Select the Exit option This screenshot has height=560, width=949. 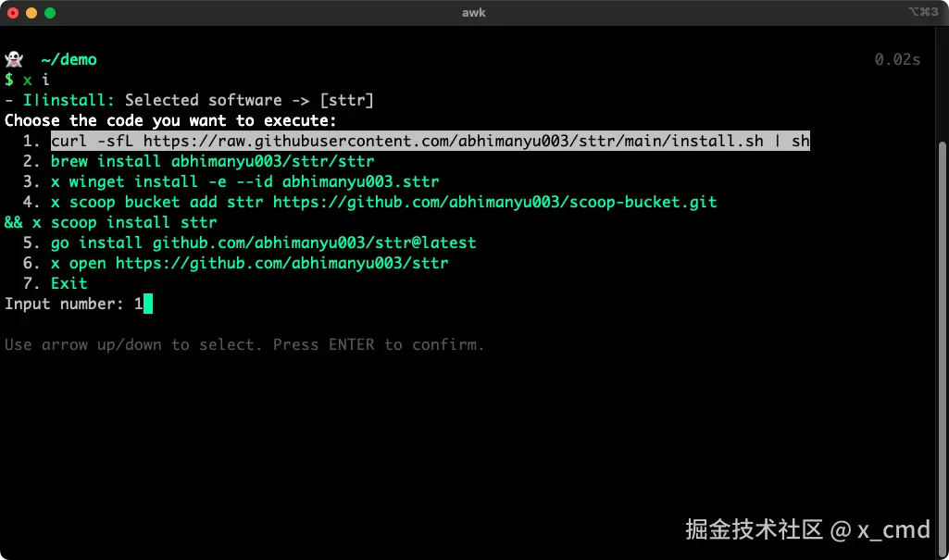[x=69, y=283]
